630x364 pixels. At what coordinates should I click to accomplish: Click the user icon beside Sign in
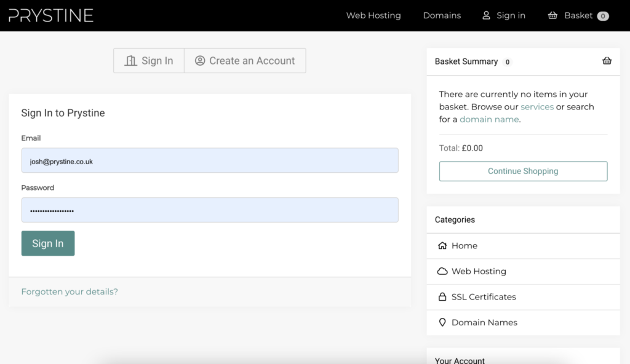pyautogui.click(x=486, y=15)
